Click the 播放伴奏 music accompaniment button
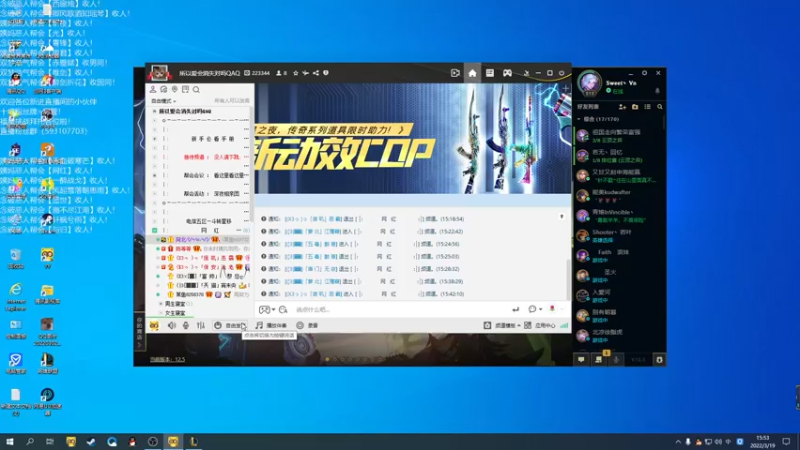 [271, 326]
